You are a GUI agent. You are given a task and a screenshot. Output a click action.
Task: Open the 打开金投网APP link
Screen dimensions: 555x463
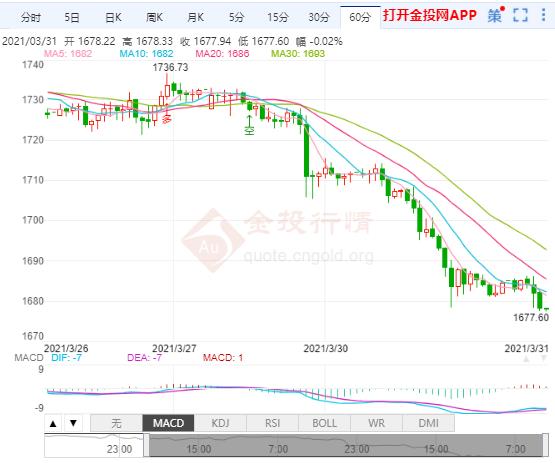pyautogui.click(x=430, y=15)
